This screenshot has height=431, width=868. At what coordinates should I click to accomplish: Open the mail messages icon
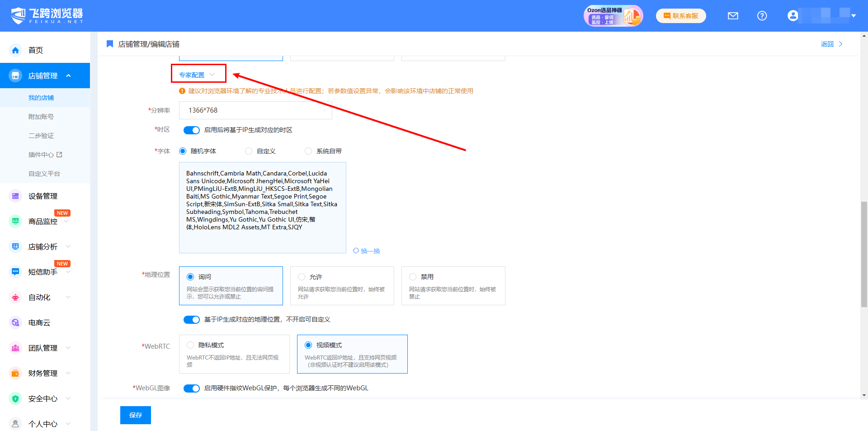(733, 16)
